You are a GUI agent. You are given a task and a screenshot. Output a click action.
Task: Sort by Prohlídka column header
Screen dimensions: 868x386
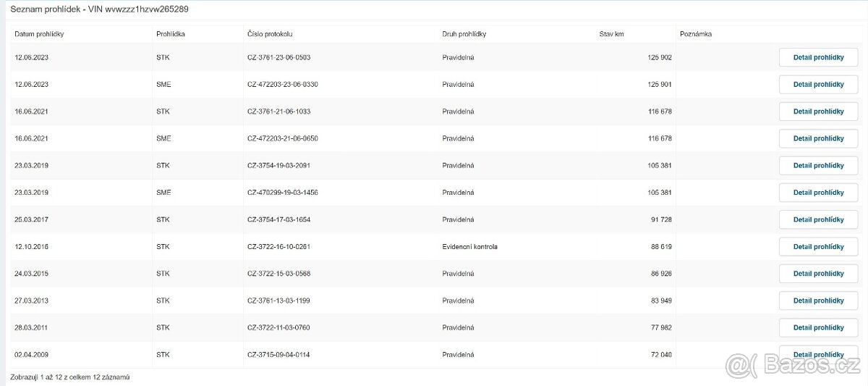171,34
